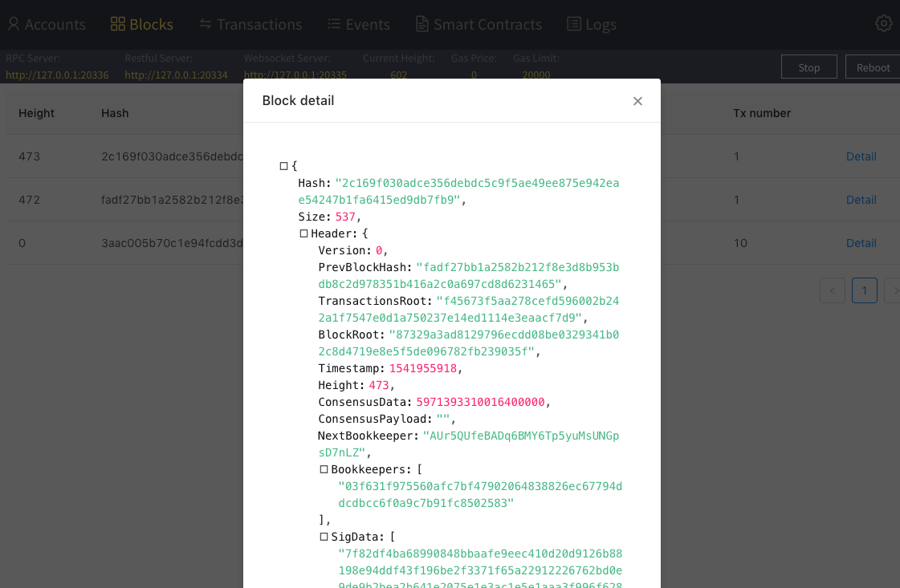The image size is (900, 588).
Task: Click the height cell 473
Action: click(x=29, y=156)
